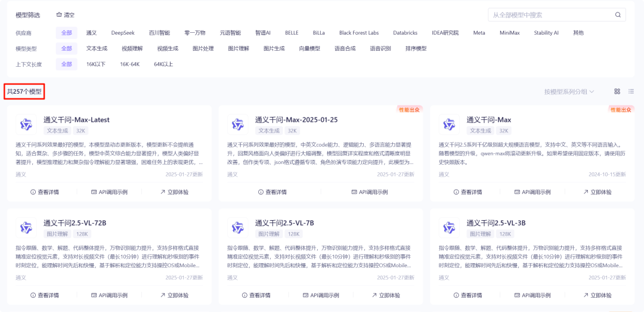Viewport: 644px width, 312px height.
Task: Filter model type by 语音合成
Action: click(345, 48)
